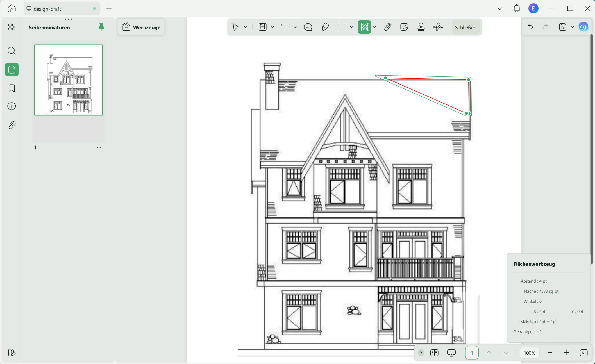Select the page thumbnails sidebar icon

pyautogui.click(x=12, y=69)
